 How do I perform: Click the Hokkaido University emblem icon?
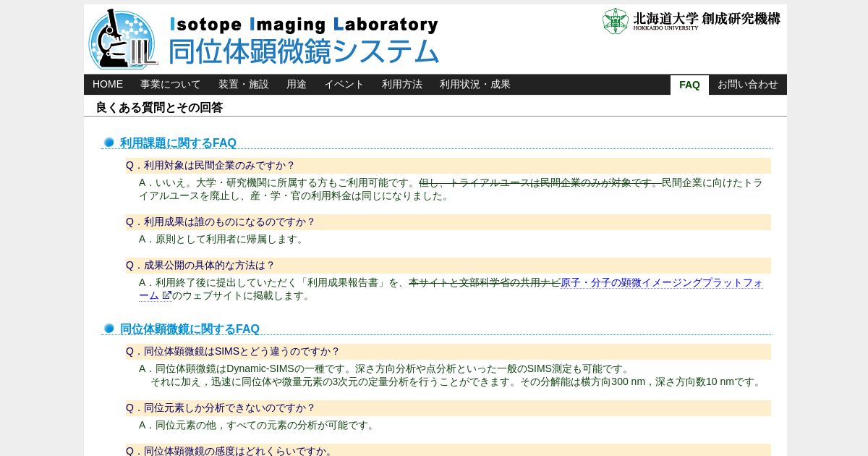[616, 21]
